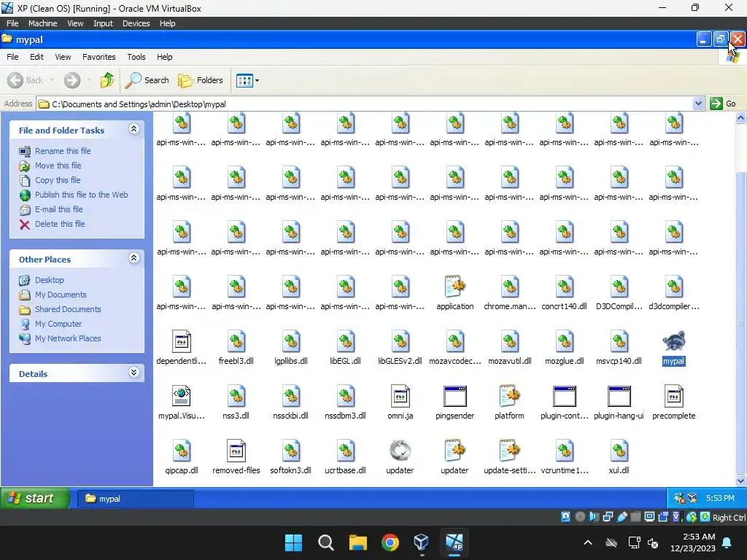Image resolution: width=747 pixels, height=560 pixels.
Task: Select the concrt140.dll file icon
Action: (565, 287)
